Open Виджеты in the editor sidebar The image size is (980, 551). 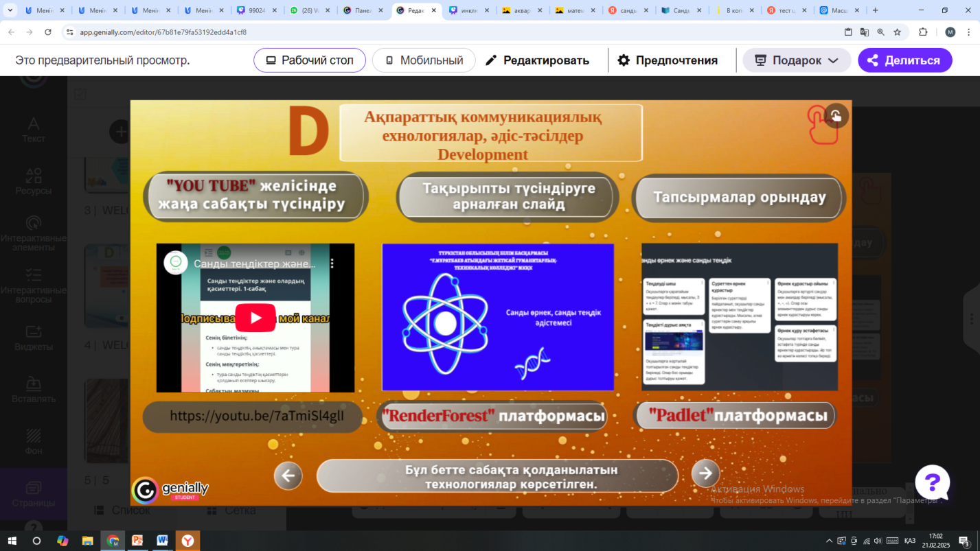pyautogui.click(x=33, y=338)
